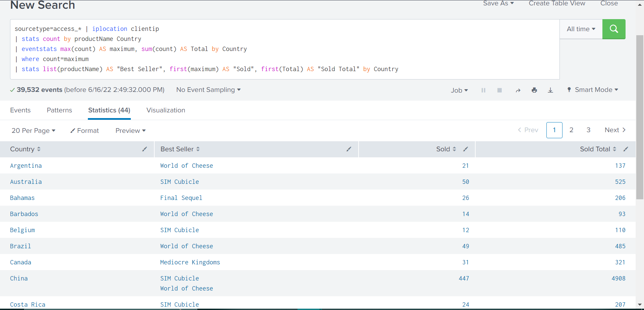Export the search results

tap(550, 90)
